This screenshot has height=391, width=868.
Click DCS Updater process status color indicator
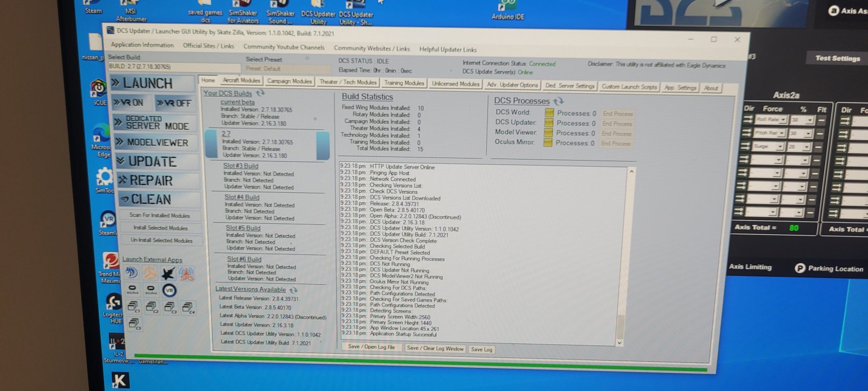[x=548, y=123]
